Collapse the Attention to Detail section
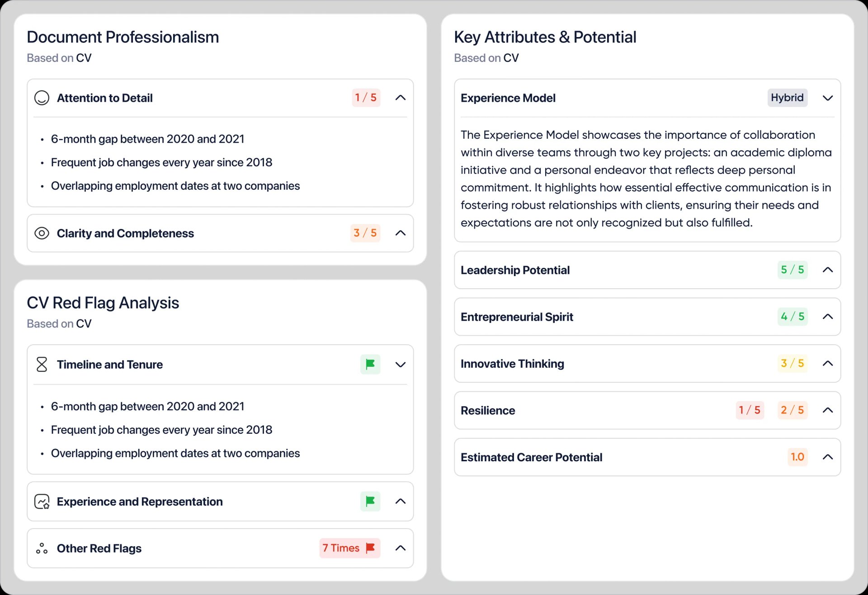This screenshot has width=868, height=595. click(401, 98)
